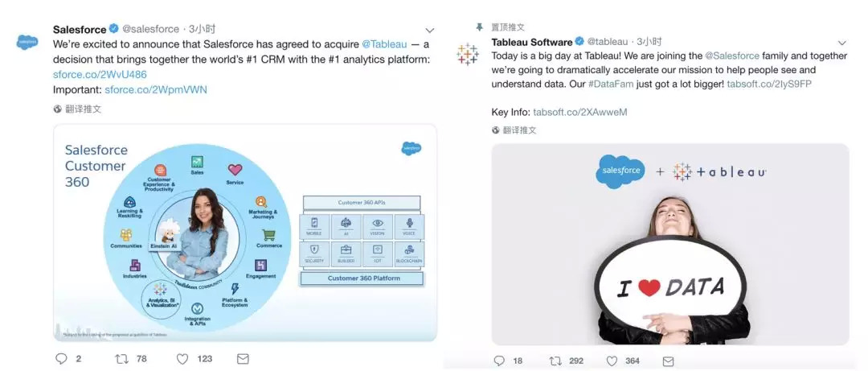This screenshot has height=371, width=868.
Task: Expand the Tableau tweet options chevron
Action: [842, 43]
